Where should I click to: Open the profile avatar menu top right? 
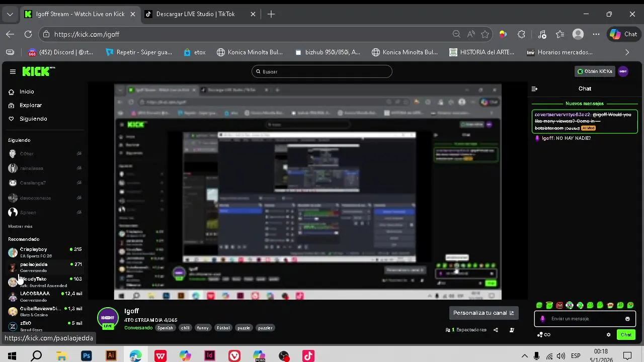(623, 71)
